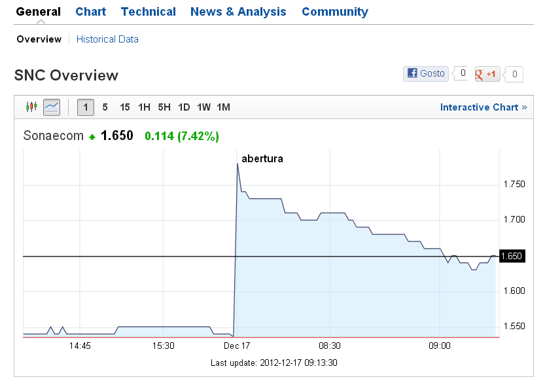The width and height of the screenshot is (545, 392).
Task: Select the 1W interval
Action: click(x=203, y=107)
